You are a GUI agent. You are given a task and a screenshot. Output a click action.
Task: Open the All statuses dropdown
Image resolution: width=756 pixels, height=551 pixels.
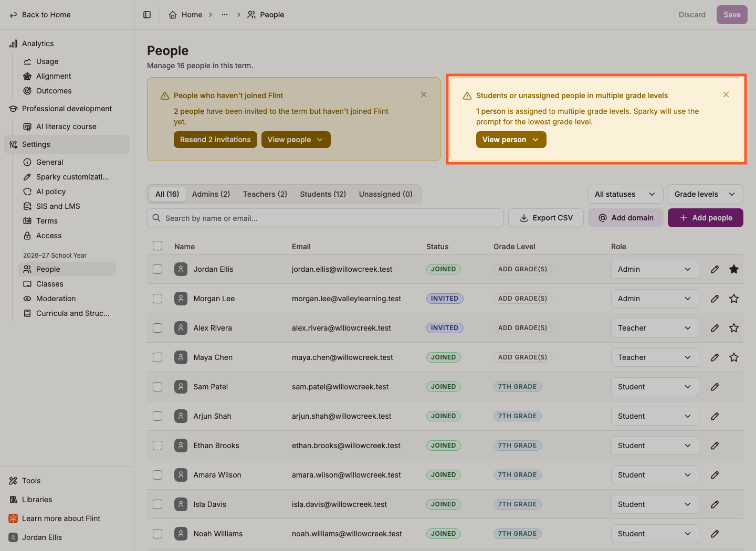(x=625, y=194)
